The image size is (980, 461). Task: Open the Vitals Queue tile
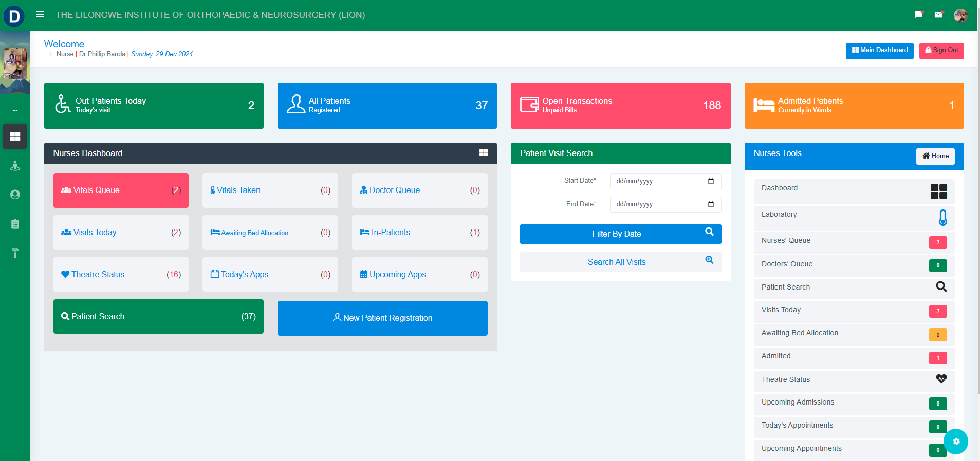pyautogui.click(x=121, y=190)
